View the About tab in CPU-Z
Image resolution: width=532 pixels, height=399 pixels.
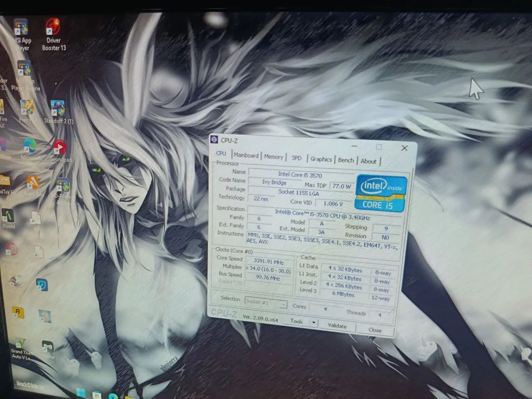coord(368,161)
